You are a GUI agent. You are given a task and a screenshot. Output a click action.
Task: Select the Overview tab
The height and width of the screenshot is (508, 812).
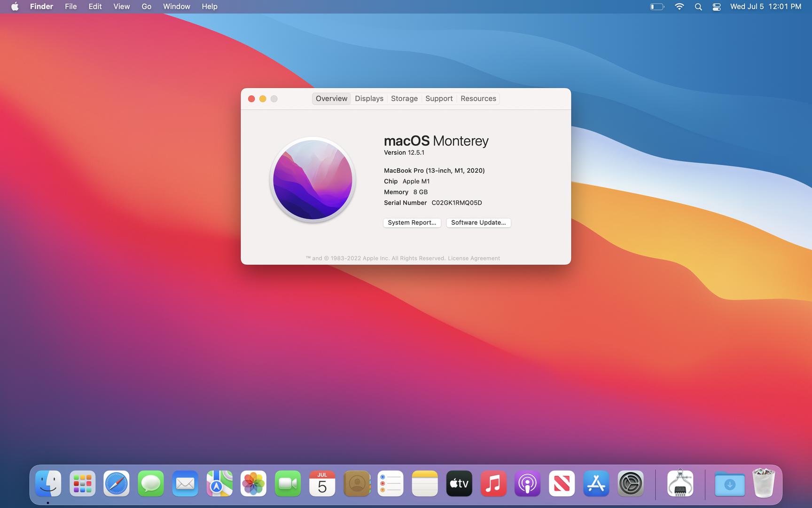(331, 98)
